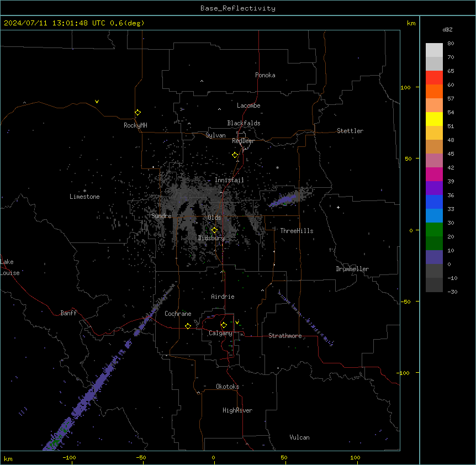Click the Lacombe label
The image size is (476, 465).
click(248, 105)
